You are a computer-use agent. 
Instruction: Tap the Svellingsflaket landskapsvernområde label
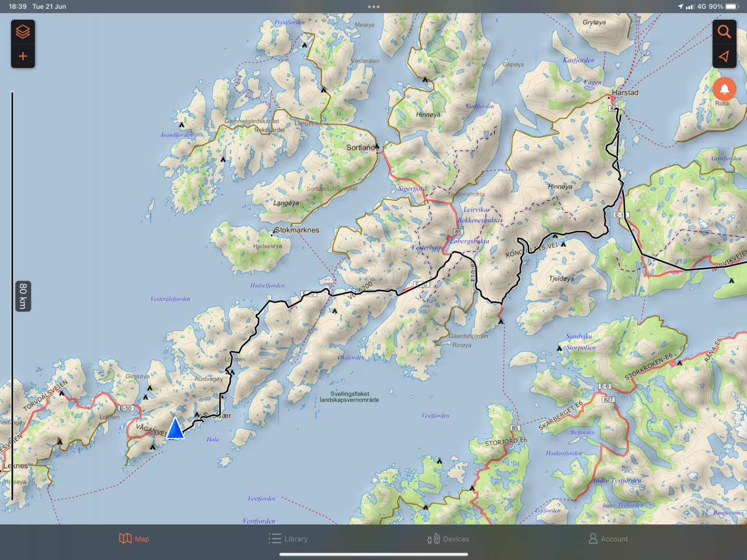(349, 397)
